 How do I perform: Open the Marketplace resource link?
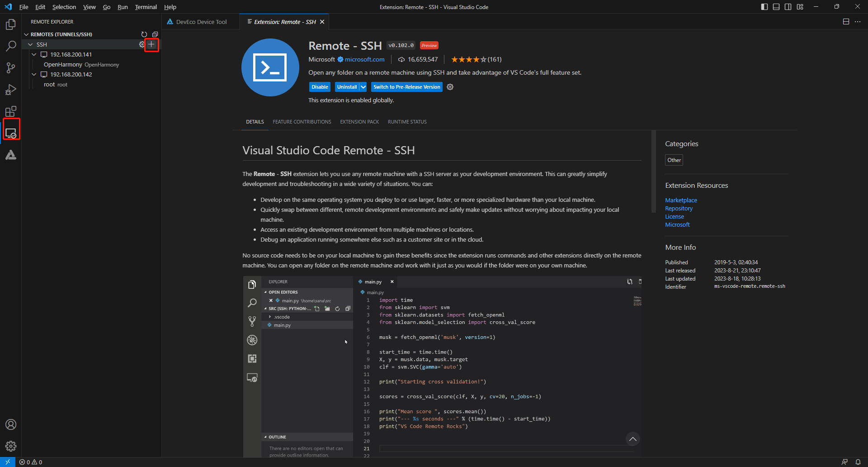pos(681,200)
